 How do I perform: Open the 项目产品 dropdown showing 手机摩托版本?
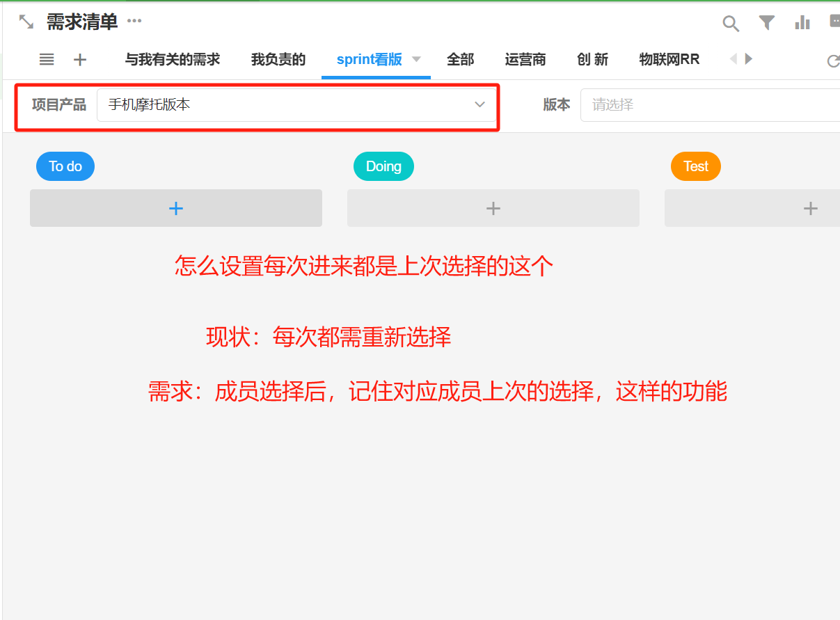(296, 105)
